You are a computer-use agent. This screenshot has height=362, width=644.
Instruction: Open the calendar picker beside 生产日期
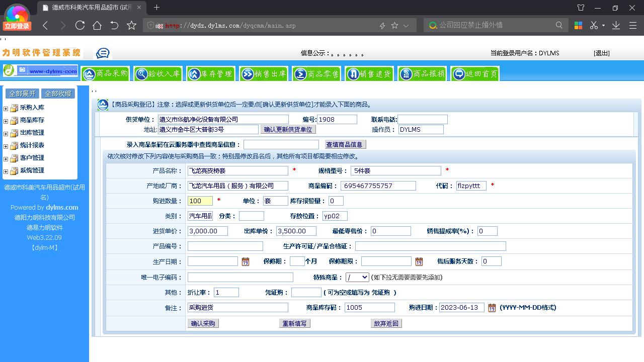click(x=246, y=262)
